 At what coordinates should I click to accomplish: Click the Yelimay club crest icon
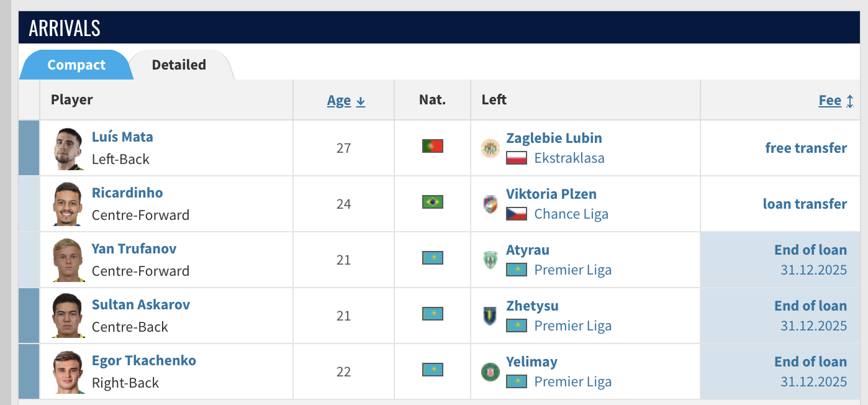click(491, 371)
